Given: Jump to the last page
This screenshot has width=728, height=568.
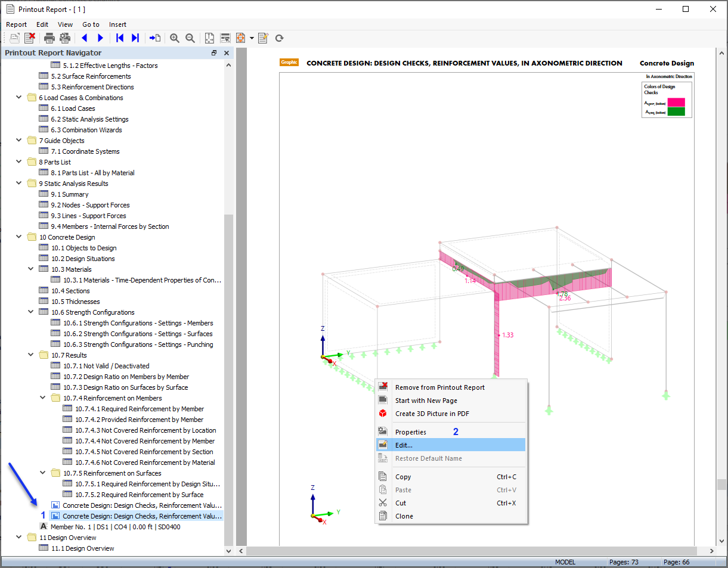Looking at the screenshot, I should (135, 38).
